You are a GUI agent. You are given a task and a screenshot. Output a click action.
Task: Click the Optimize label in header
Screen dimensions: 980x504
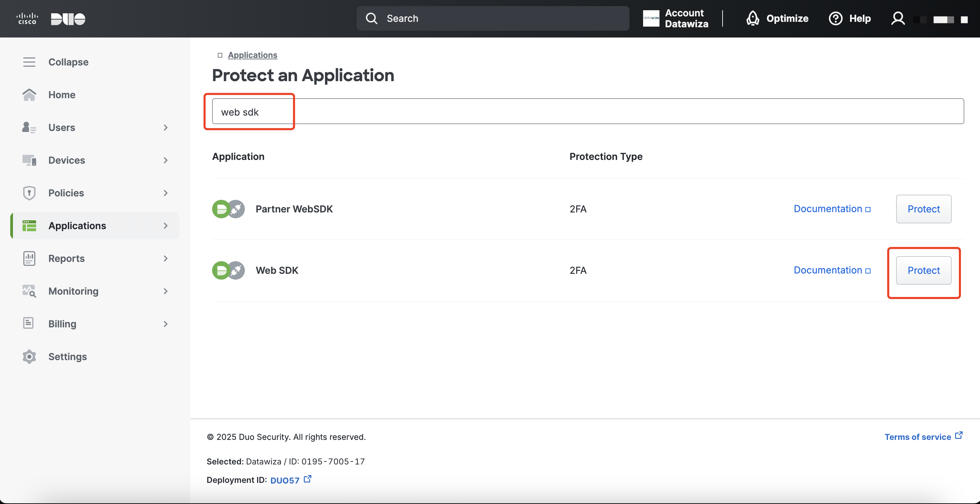[787, 18]
